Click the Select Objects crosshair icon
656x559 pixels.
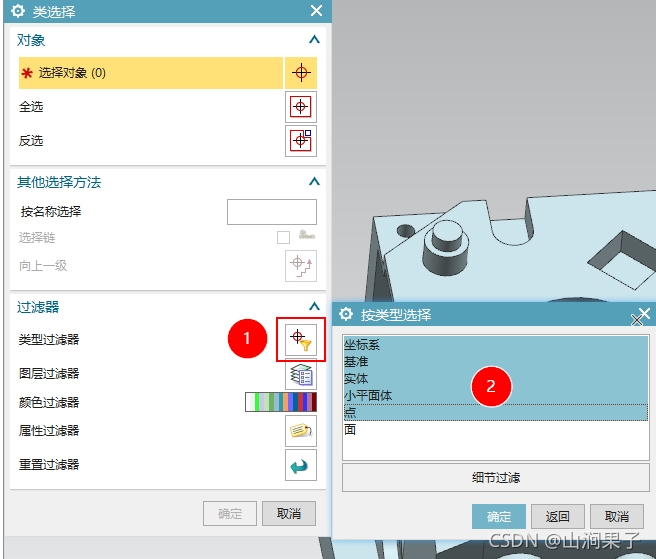point(301,73)
